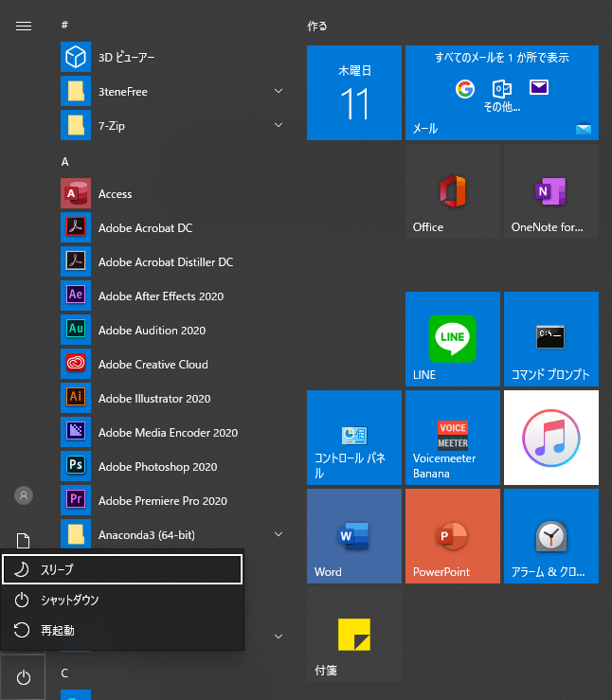612x700 pixels.
Task: Open the 3D ビューアー app icon
Action: coord(76,57)
